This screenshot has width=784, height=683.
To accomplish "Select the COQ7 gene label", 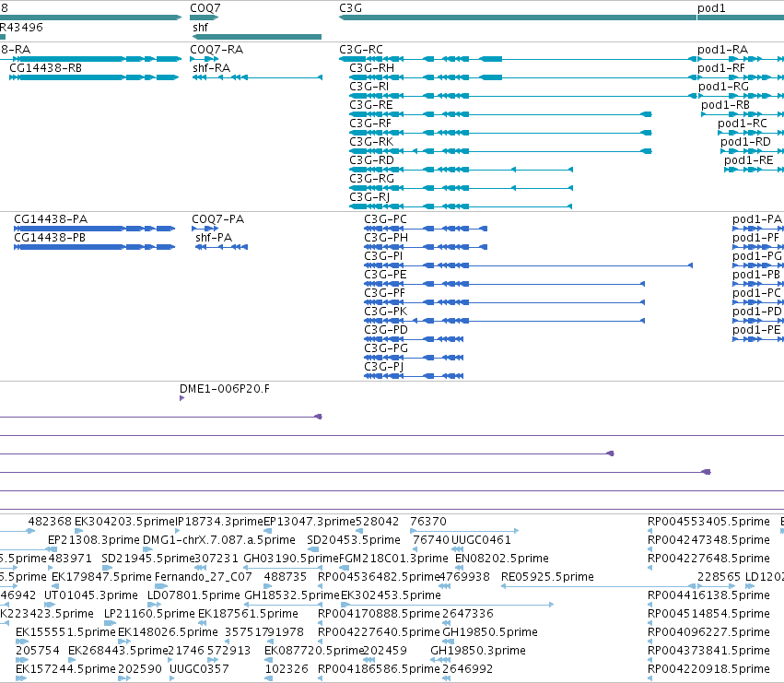I will coord(205,8).
